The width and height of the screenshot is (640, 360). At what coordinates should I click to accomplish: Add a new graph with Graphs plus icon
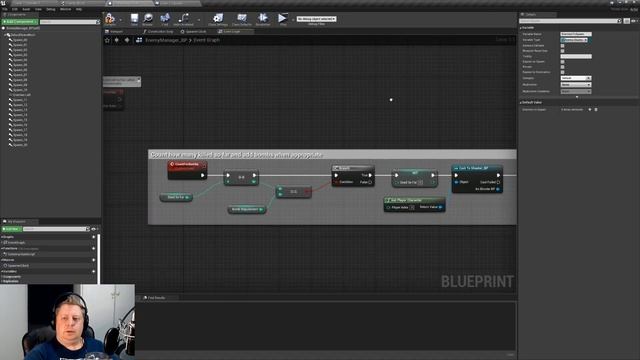point(93,237)
